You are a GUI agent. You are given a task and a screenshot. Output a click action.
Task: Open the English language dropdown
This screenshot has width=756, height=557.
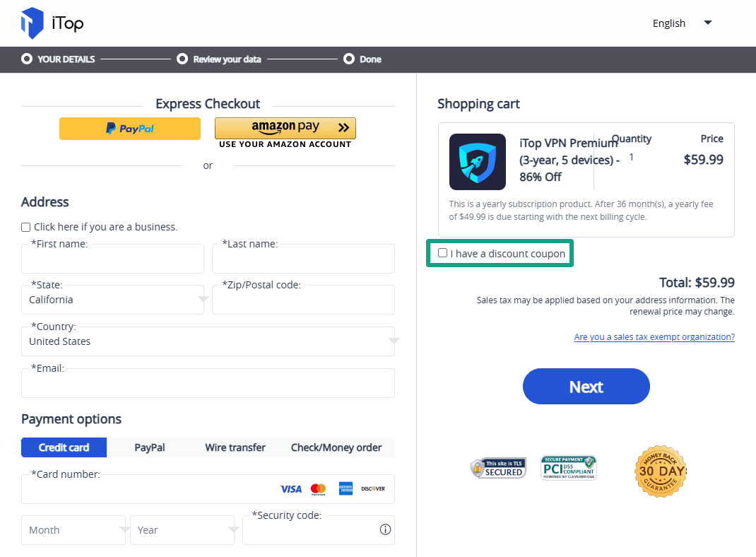pos(683,23)
